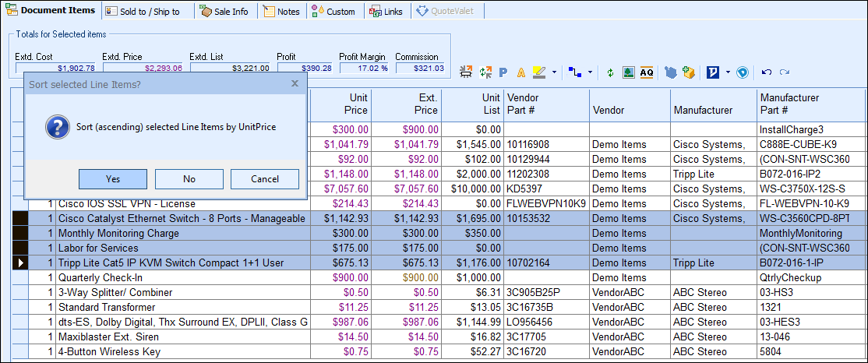
Task: Click the undo arrow icon
Action: [x=767, y=72]
